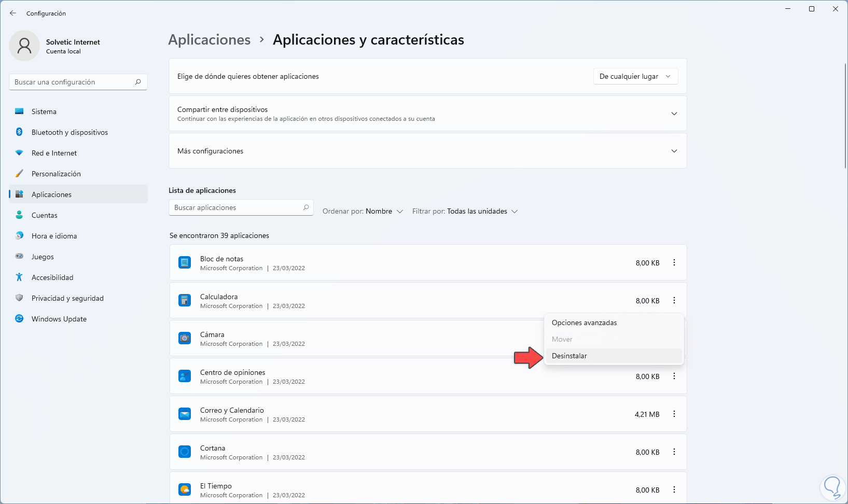The width and height of the screenshot is (848, 504).
Task: Select the Windows Update sidebar icon
Action: [19, 319]
